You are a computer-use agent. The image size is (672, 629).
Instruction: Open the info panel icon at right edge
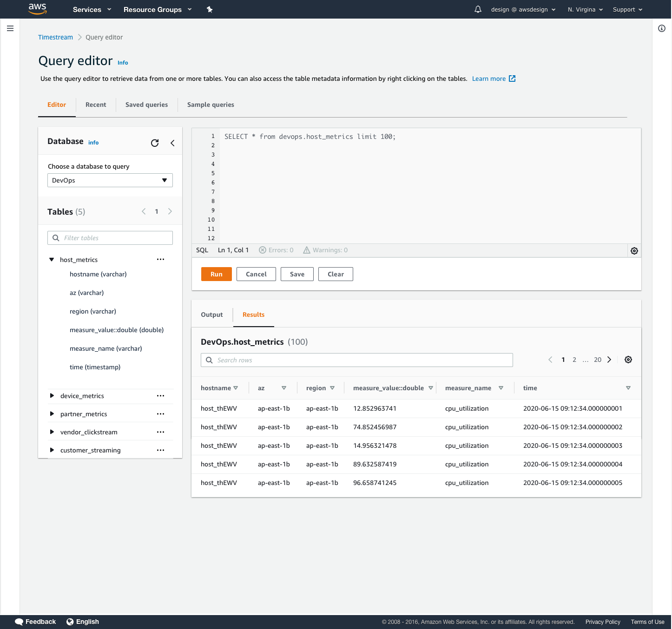(662, 28)
